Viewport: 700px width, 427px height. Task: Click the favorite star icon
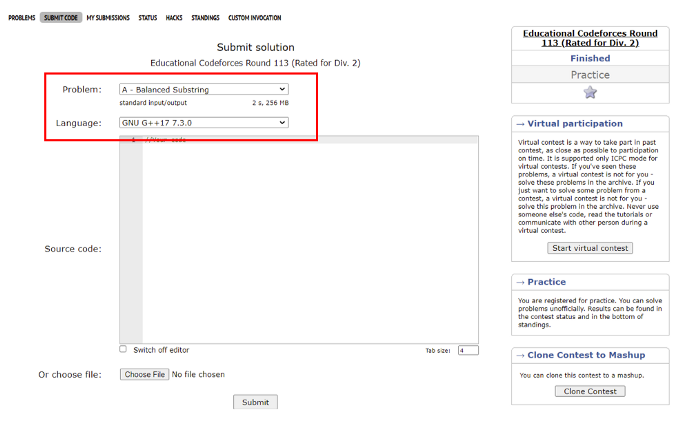click(x=590, y=92)
